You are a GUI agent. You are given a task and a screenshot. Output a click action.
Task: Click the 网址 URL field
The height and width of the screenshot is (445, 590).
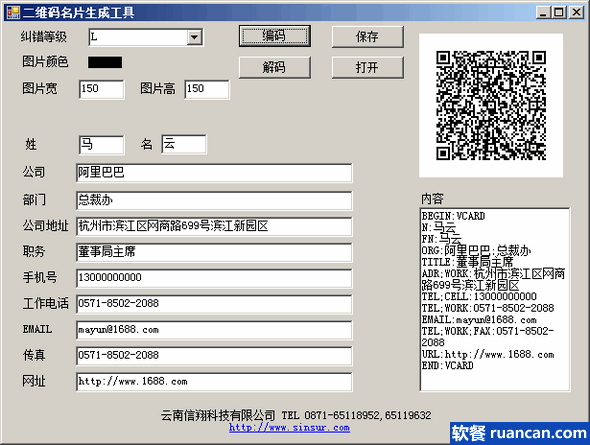(214, 382)
